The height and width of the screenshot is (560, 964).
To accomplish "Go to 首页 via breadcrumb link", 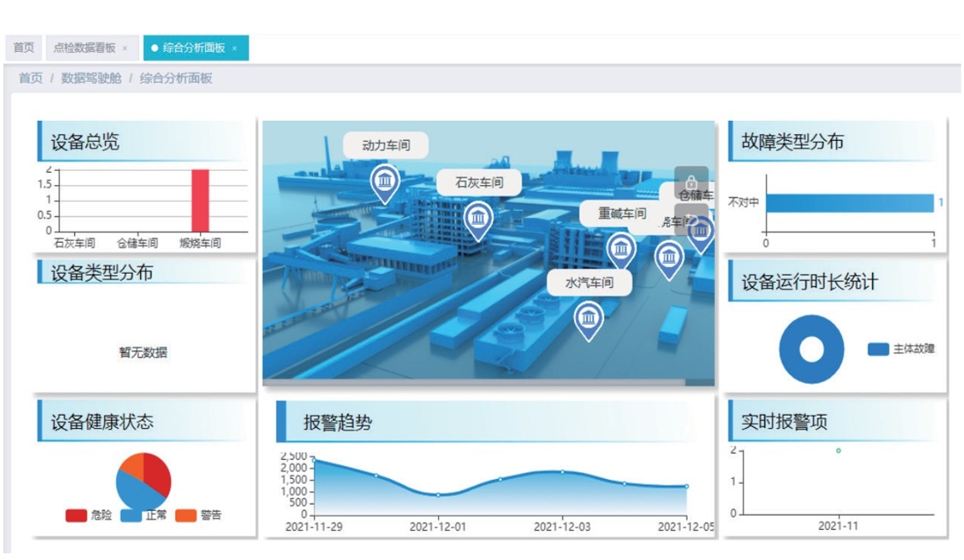I will pyautogui.click(x=31, y=78).
